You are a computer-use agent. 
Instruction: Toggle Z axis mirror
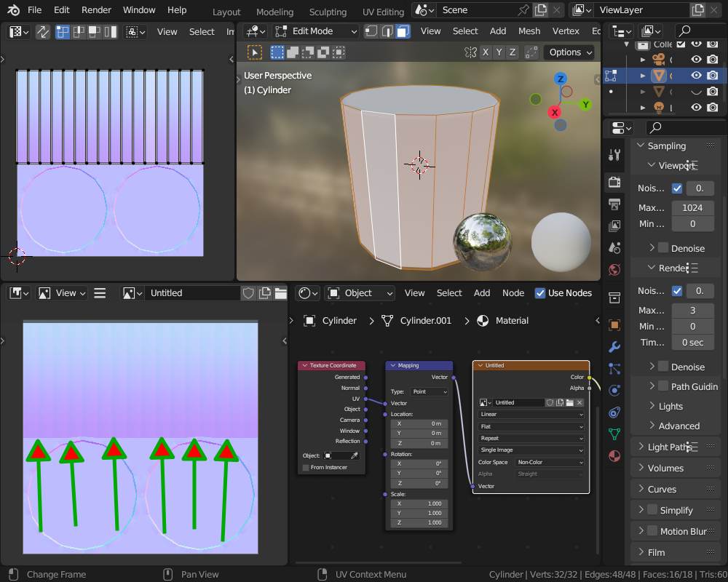[x=513, y=52]
